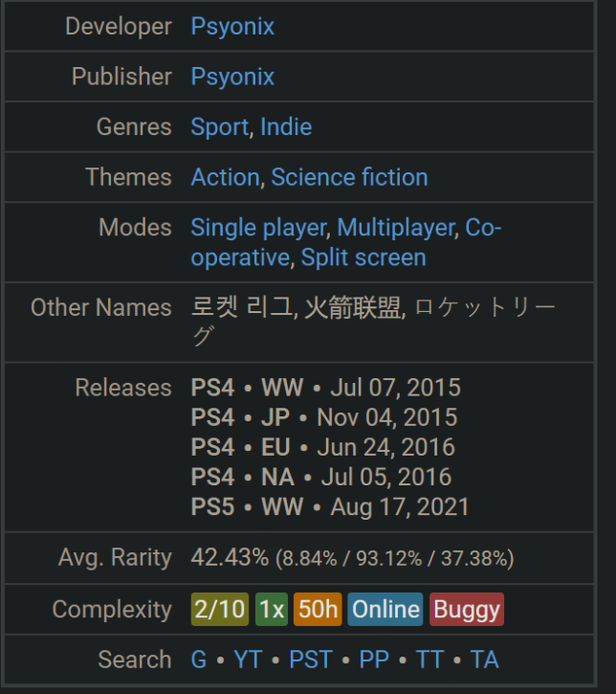Open the Action theme link
616x694 pixels.
225,178
